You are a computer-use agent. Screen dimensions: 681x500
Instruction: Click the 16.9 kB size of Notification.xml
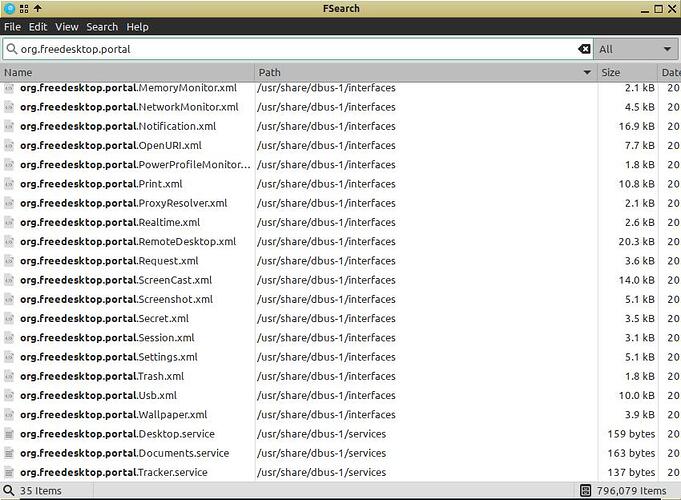[636, 126]
